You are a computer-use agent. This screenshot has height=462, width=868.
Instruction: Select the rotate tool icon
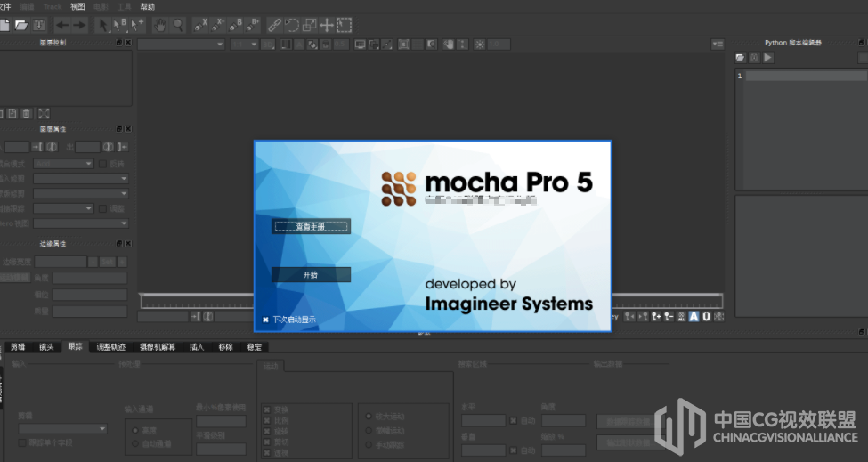click(x=292, y=25)
